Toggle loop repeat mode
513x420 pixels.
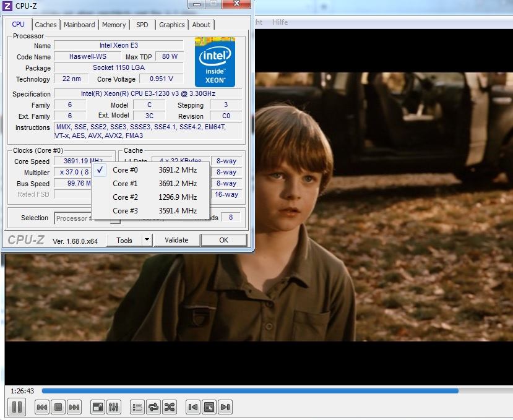153,407
